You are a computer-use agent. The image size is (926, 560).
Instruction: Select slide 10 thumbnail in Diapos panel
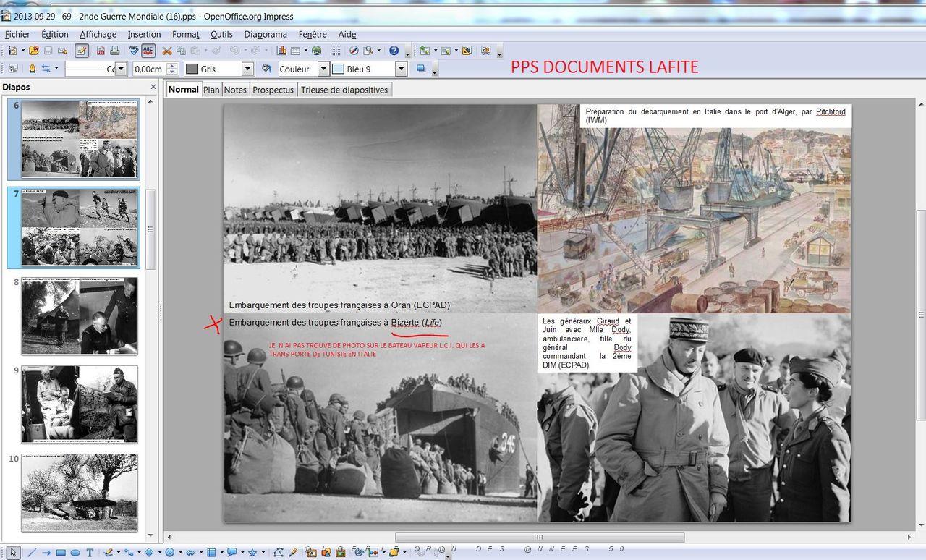pos(79,493)
